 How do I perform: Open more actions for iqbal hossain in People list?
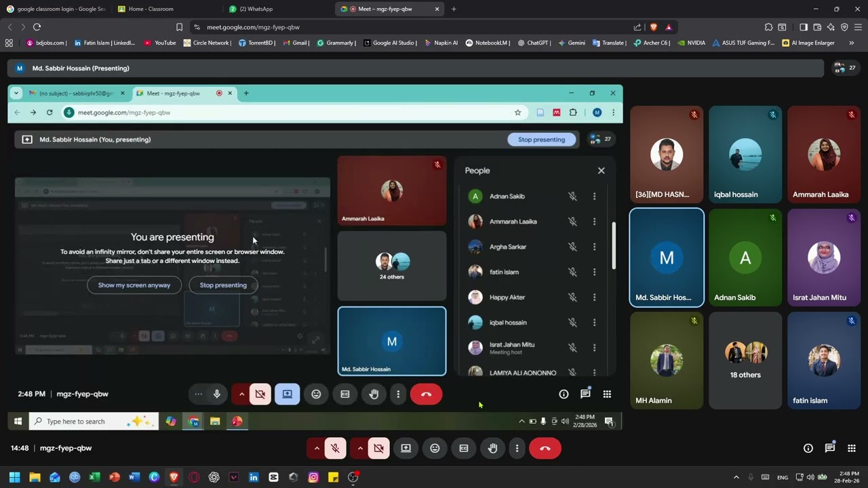594,323
